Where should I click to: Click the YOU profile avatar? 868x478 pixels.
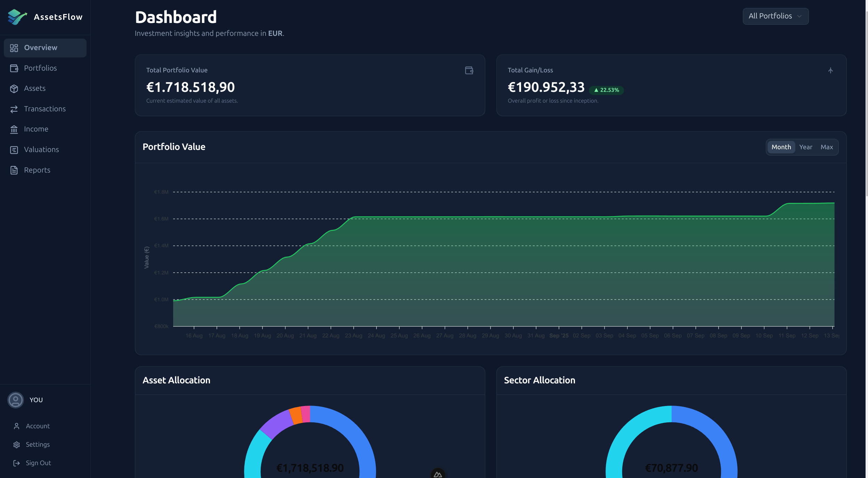(x=15, y=400)
